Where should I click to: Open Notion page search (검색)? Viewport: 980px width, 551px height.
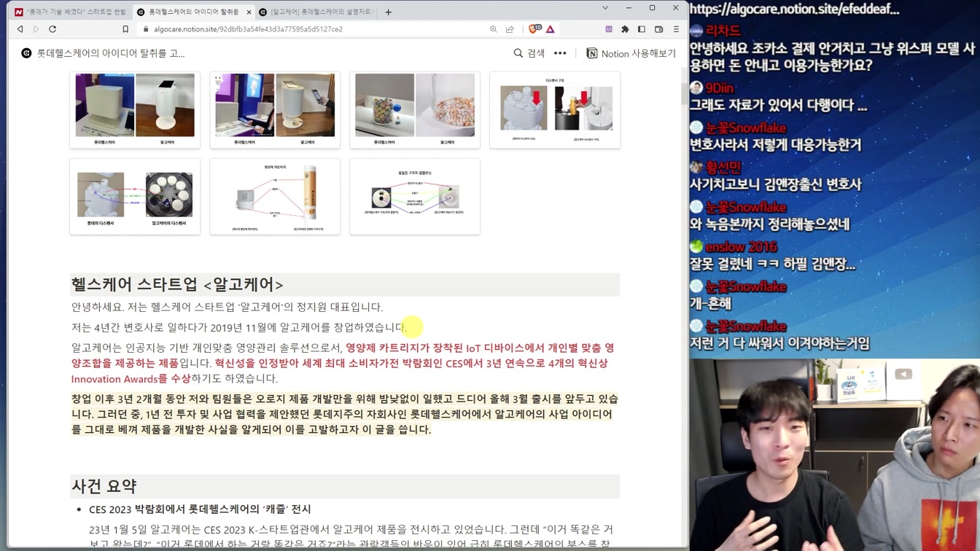529,53
